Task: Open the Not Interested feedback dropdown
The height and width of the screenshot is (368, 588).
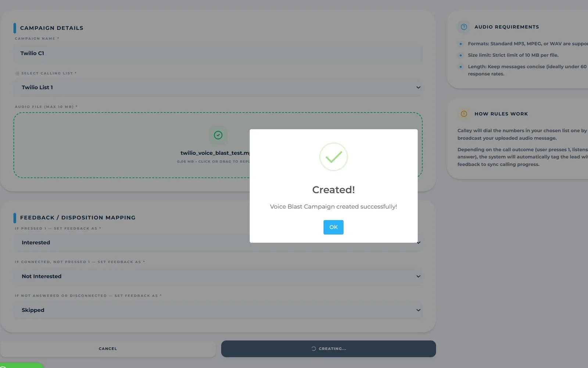Action: tap(218, 276)
